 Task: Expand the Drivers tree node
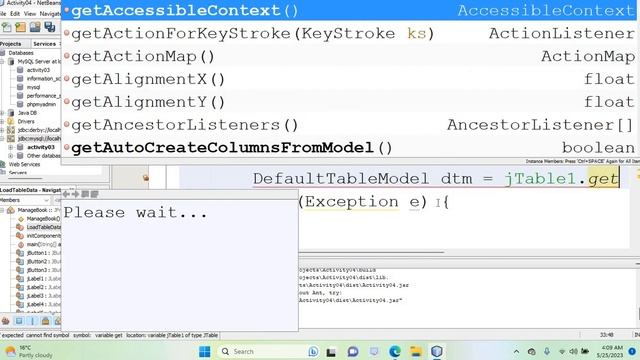[2, 121]
